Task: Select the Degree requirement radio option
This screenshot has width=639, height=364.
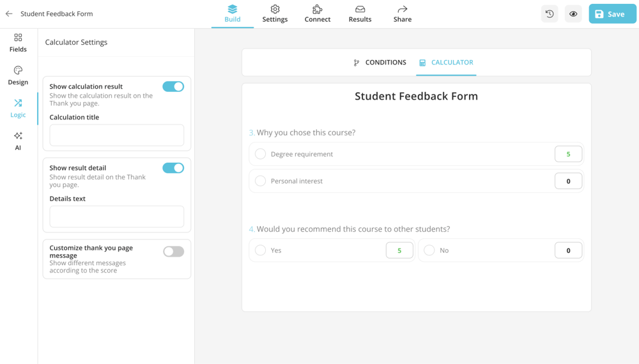Action: click(x=261, y=154)
